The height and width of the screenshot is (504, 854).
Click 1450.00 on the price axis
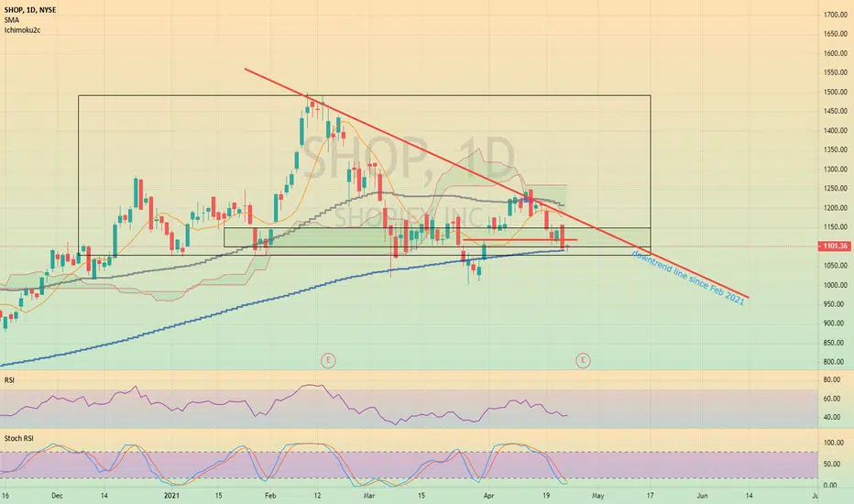(x=835, y=111)
